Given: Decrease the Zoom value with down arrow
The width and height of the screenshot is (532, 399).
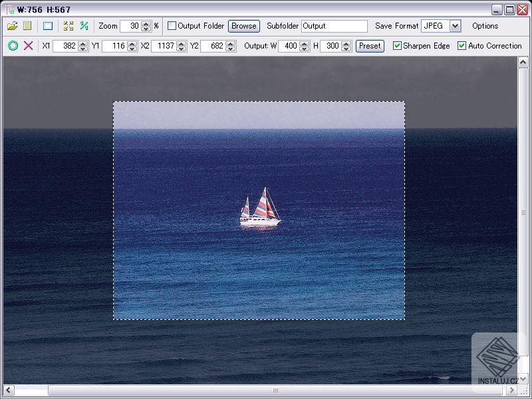Looking at the screenshot, I should pos(146,29).
